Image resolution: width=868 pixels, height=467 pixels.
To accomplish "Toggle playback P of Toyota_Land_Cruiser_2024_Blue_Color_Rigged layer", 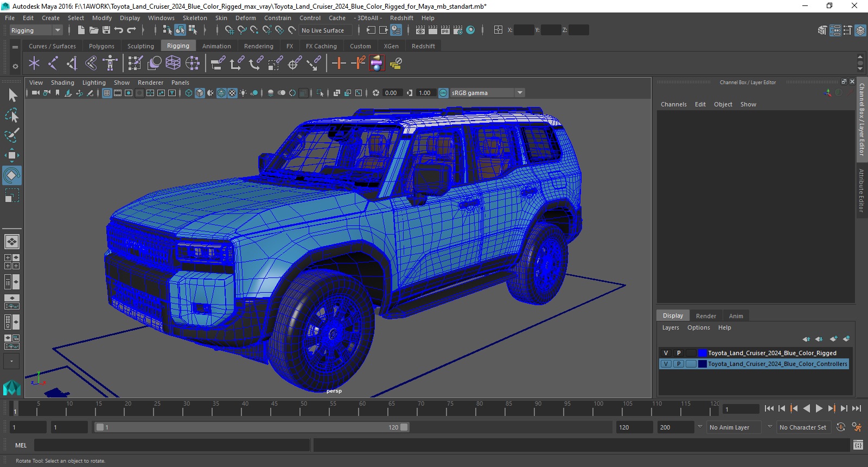I will tap(678, 353).
